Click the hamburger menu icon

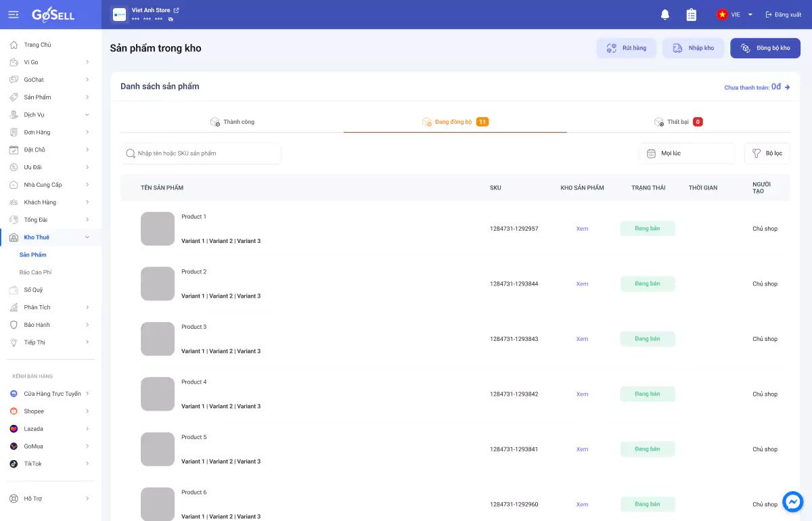(x=14, y=15)
